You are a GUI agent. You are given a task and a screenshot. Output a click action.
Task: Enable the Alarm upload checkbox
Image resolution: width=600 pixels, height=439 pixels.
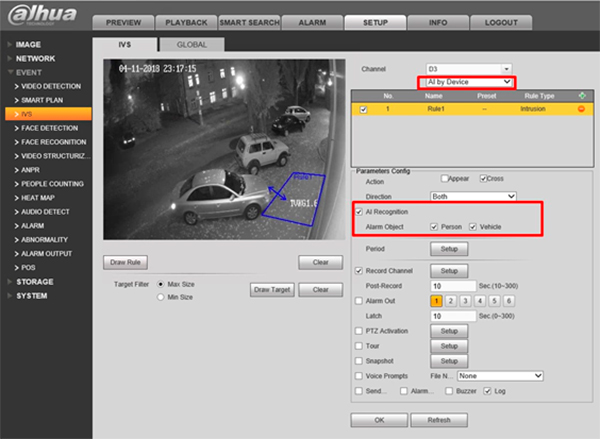click(404, 391)
